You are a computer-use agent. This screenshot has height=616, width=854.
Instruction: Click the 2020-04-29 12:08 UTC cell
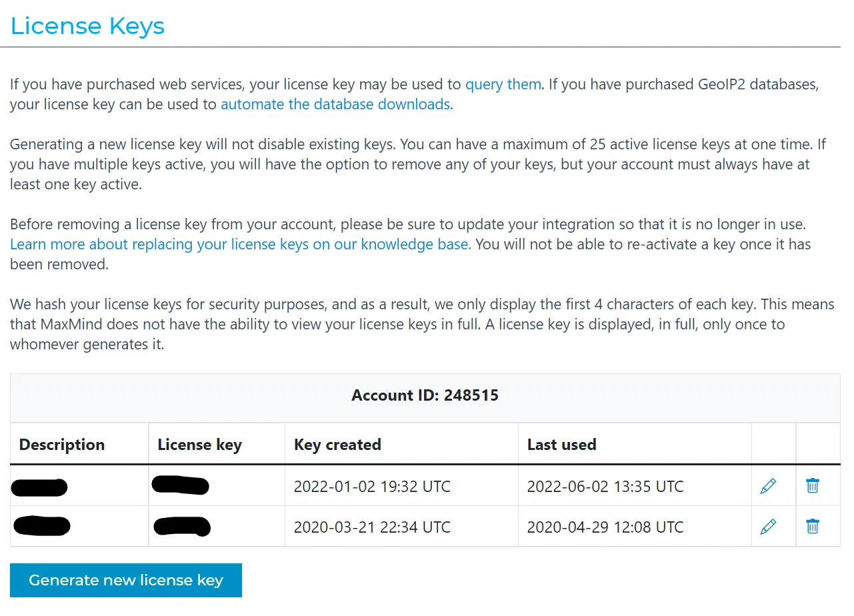pos(605,527)
